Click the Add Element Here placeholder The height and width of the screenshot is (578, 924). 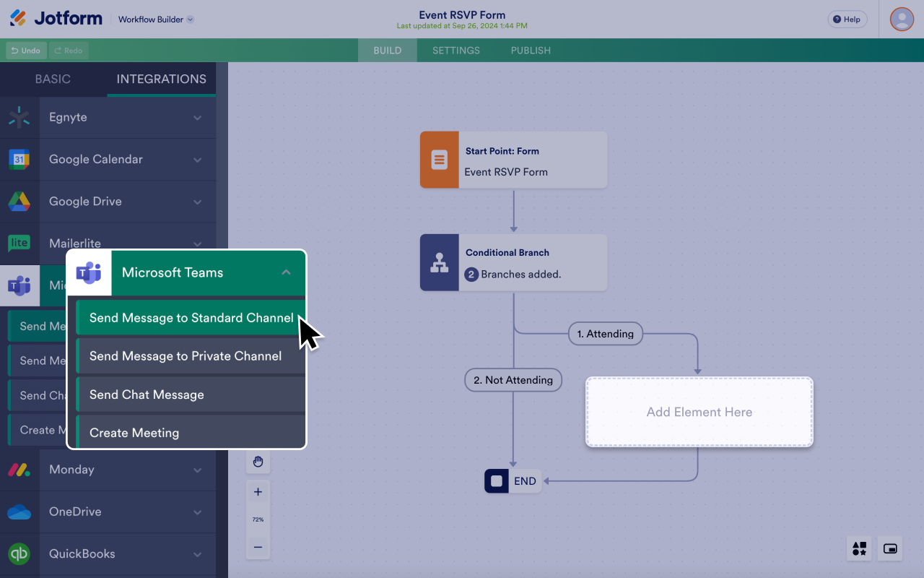point(699,412)
